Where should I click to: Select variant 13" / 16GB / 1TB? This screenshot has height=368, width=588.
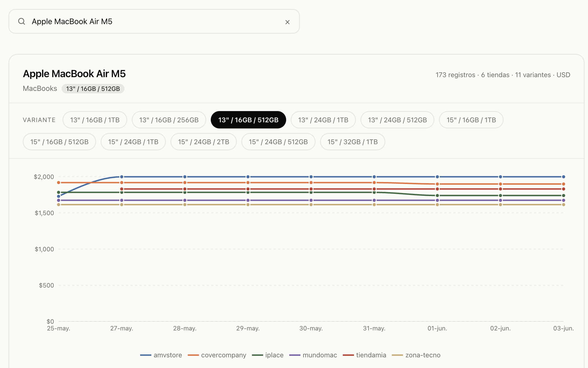95,120
